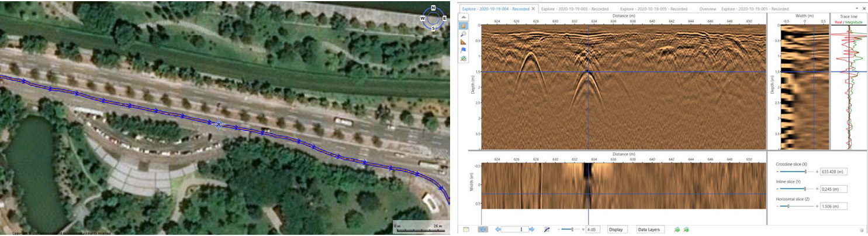Select the blue flag marker tool

[464, 50]
